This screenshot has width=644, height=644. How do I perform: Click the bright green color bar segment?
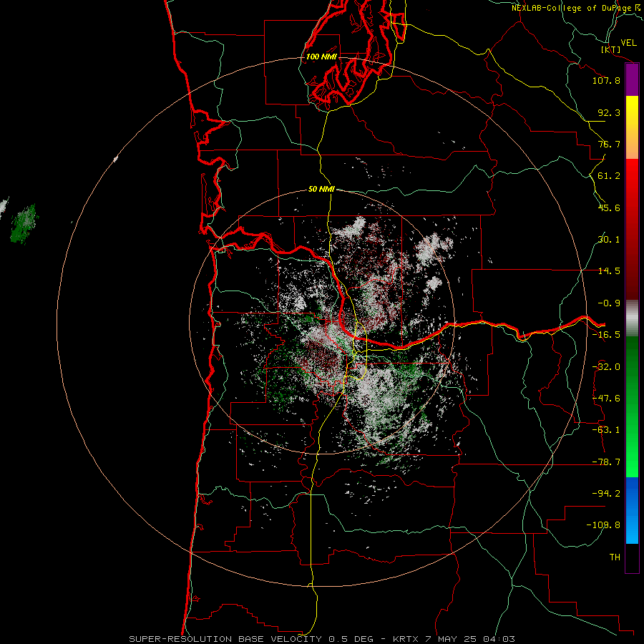[632, 406]
